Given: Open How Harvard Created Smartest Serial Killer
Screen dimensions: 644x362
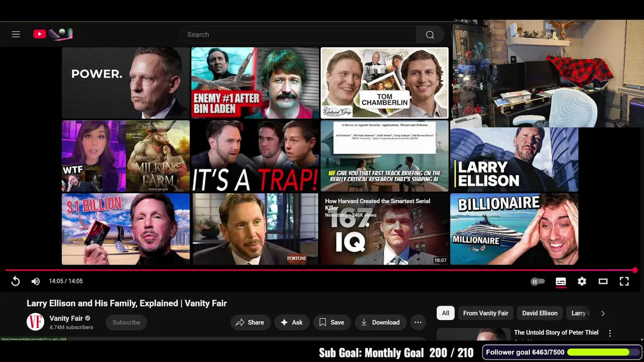Looking at the screenshot, I should [x=384, y=229].
